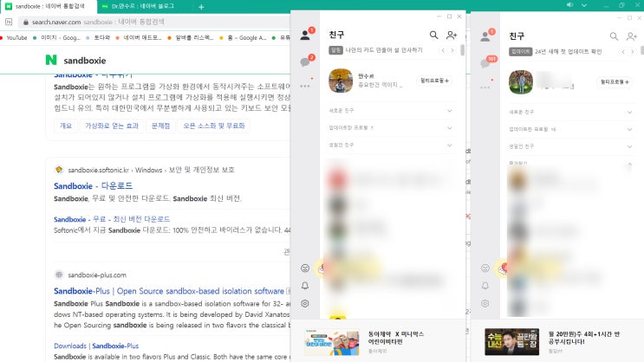Collapse 즐겨찾기 section in right KakaoTalk
The height and width of the screenshot is (362, 644).
pyautogui.click(x=629, y=164)
